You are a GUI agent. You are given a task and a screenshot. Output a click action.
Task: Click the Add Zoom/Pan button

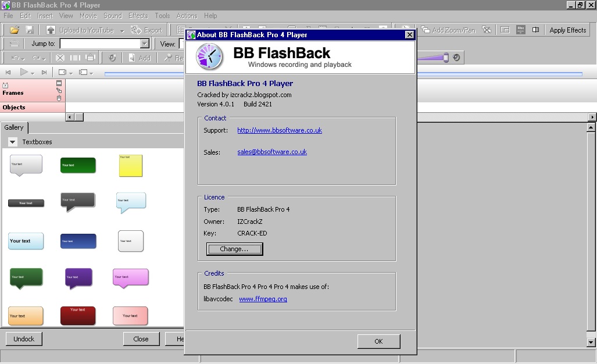(x=448, y=30)
